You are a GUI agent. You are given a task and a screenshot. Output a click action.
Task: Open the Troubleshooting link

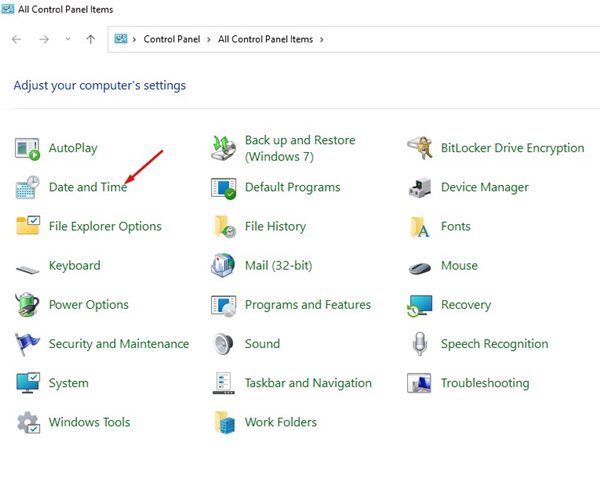[484, 383]
